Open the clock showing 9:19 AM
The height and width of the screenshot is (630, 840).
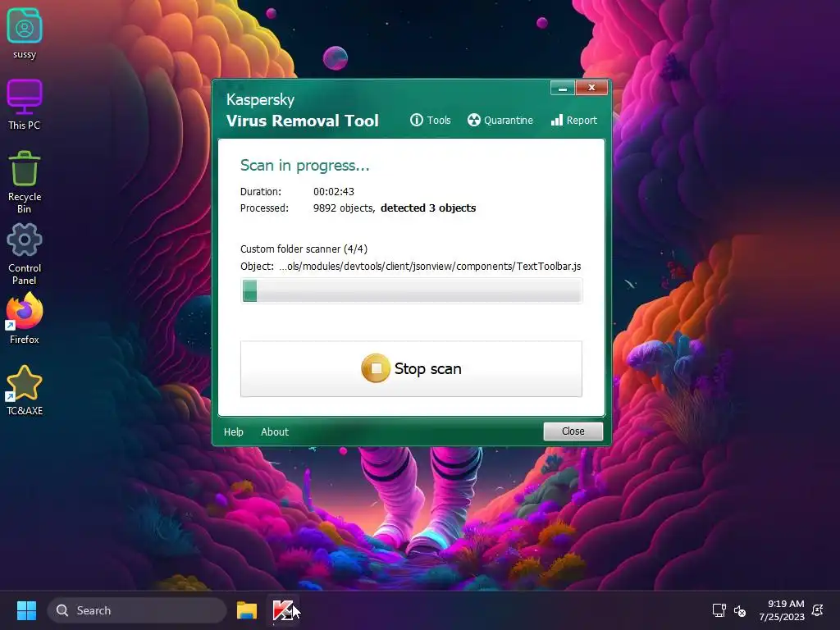(782, 610)
